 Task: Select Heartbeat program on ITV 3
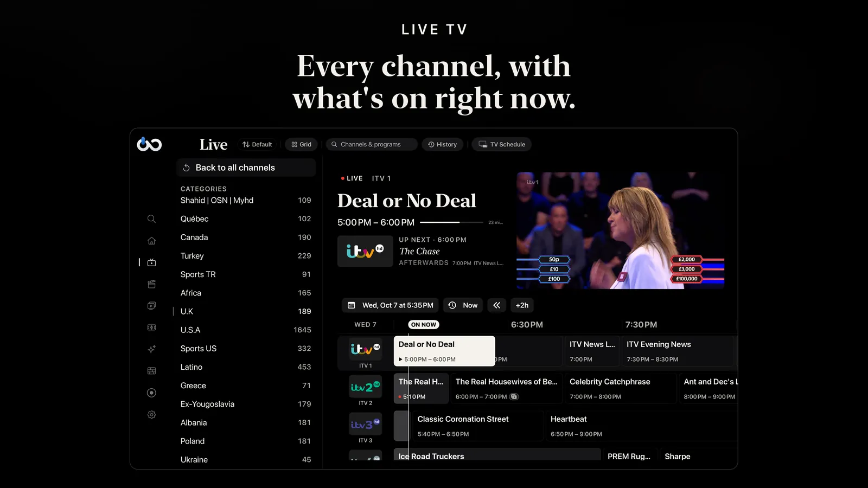[642, 426]
